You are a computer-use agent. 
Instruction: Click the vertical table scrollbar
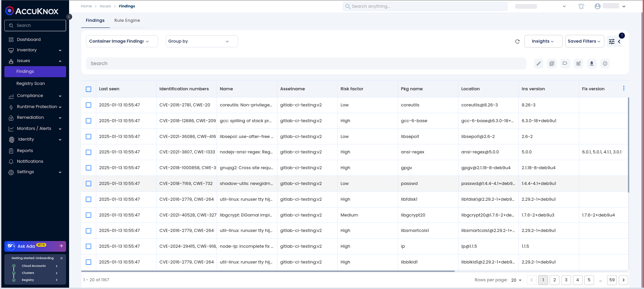click(x=629, y=145)
